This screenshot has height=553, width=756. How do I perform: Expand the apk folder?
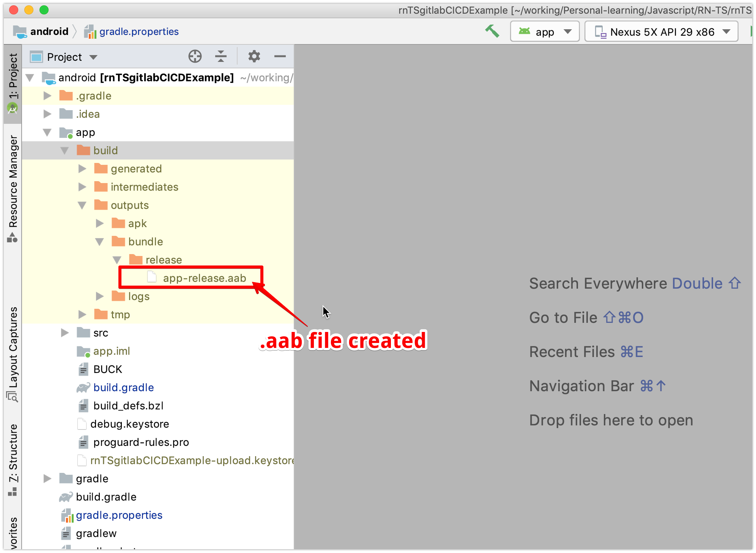tap(100, 223)
